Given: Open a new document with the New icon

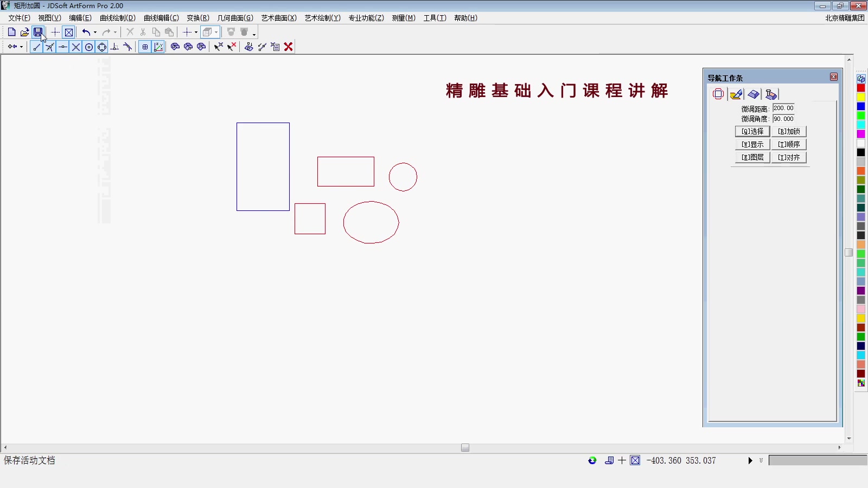Looking at the screenshot, I should point(11,32).
